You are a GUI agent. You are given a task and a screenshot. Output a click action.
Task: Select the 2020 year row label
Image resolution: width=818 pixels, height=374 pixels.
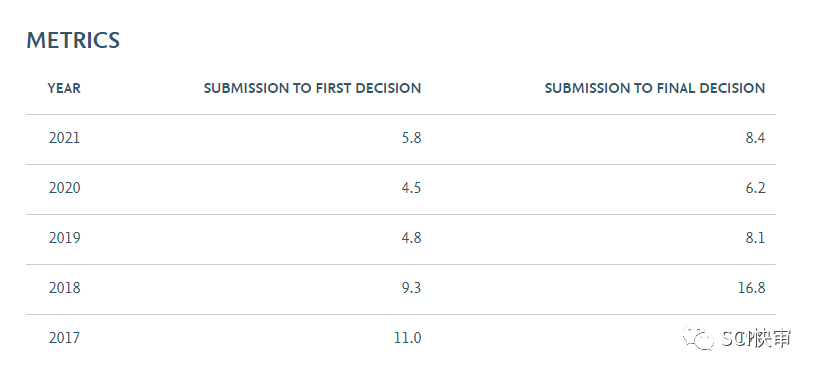(65, 188)
